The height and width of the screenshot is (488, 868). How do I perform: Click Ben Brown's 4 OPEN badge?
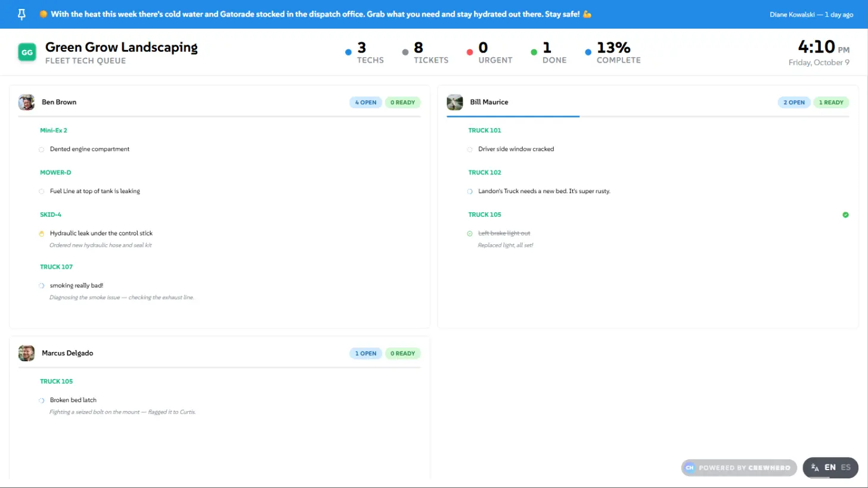click(365, 102)
